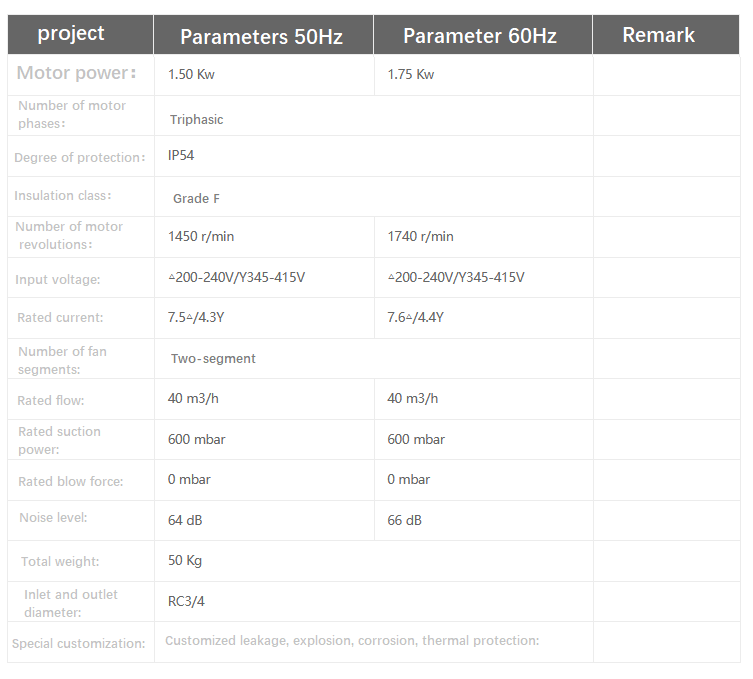Select the 'Grade F' insulation cell

pos(196,199)
